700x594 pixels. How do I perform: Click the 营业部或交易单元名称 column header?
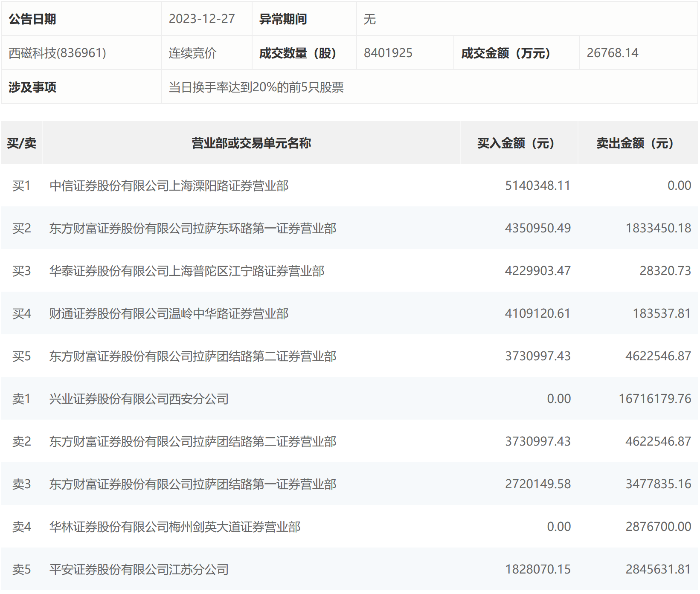pos(251,143)
